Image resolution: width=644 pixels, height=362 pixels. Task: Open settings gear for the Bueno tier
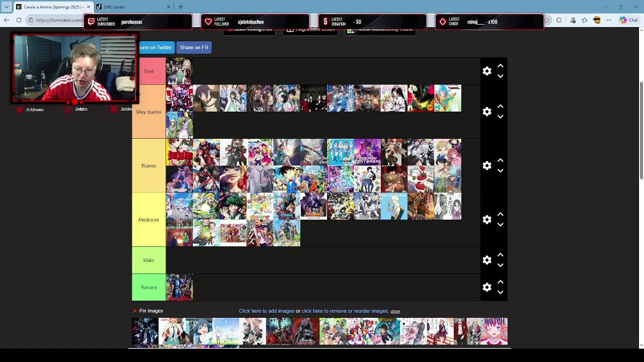pos(487,165)
